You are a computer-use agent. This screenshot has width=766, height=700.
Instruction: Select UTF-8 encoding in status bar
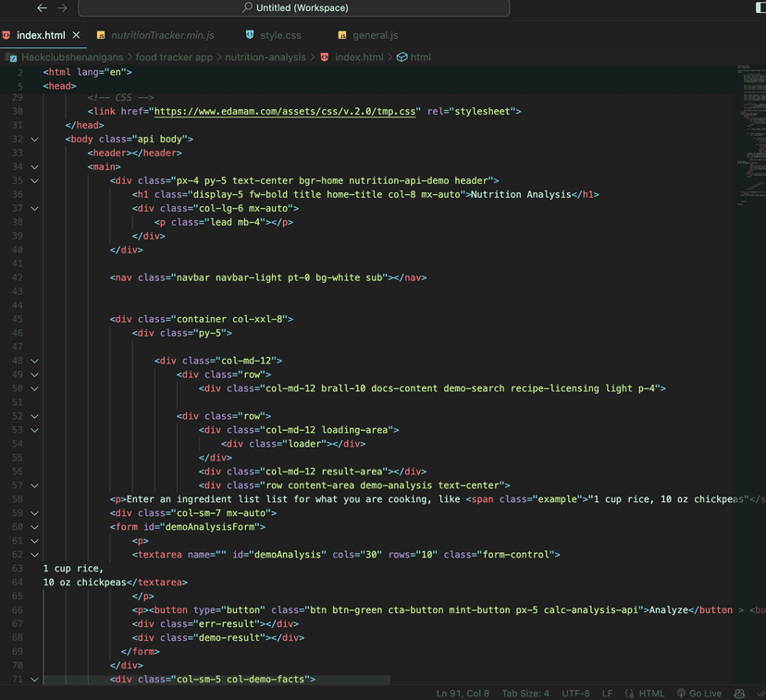coord(574,693)
